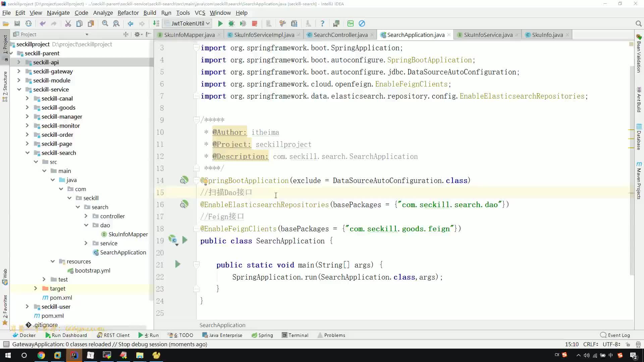
Task: Expand the seckill-goods module
Action: 27,107
